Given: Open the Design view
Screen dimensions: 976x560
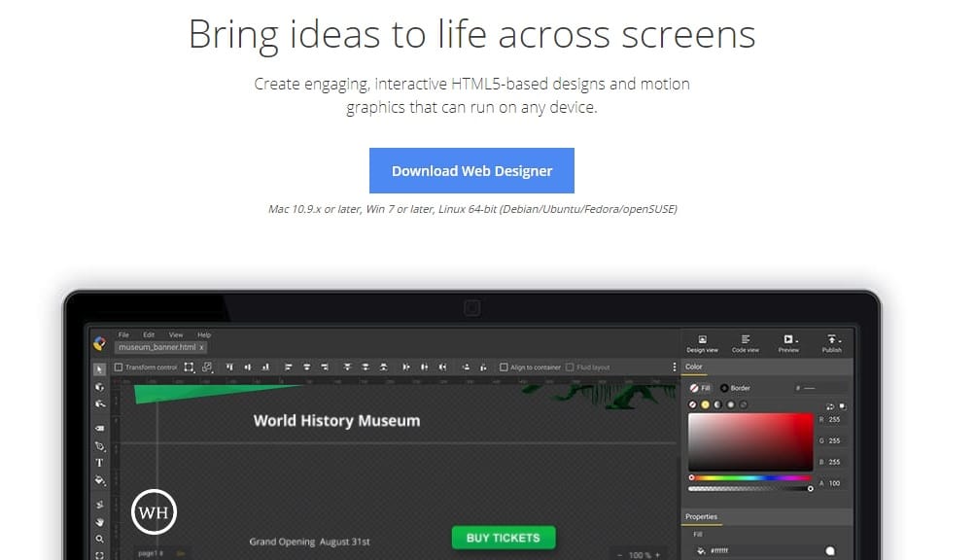Looking at the screenshot, I should pos(702,343).
